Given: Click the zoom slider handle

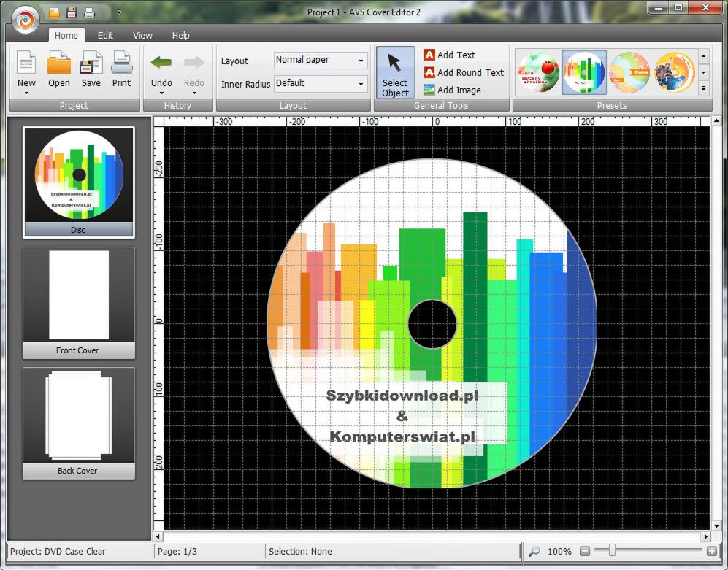Looking at the screenshot, I should [x=612, y=550].
